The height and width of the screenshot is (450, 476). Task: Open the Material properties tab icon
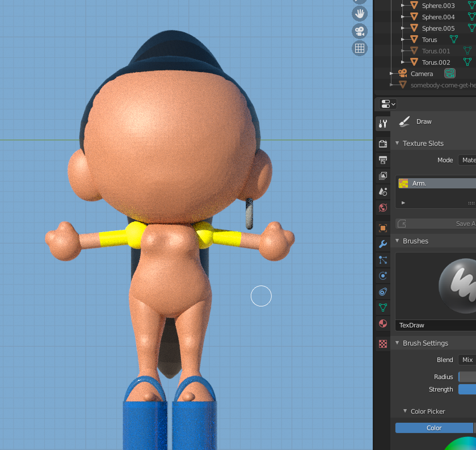point(383,323)
